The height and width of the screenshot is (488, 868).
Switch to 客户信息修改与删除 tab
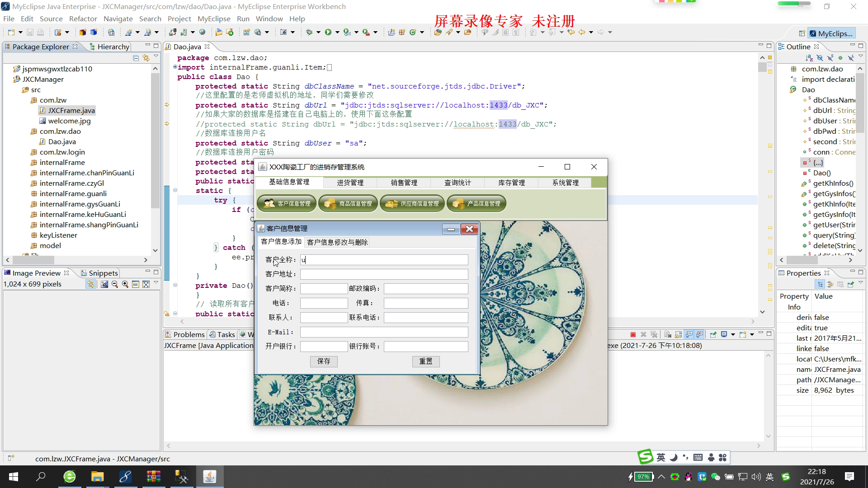click(337, 242)
